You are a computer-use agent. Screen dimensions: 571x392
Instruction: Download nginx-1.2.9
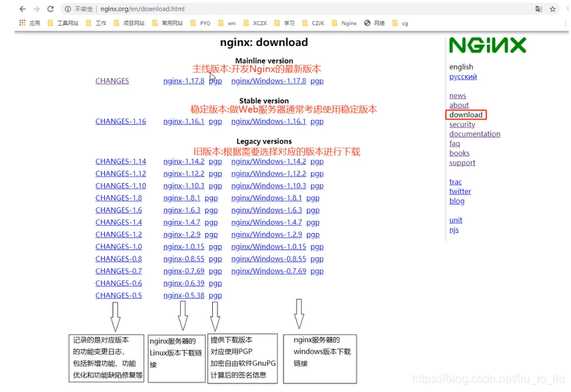(182, 235)
